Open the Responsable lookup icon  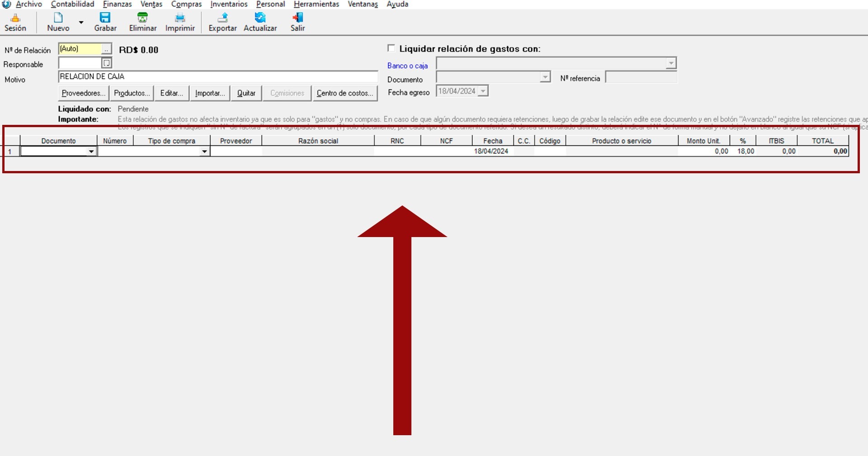tap(107, 63)
